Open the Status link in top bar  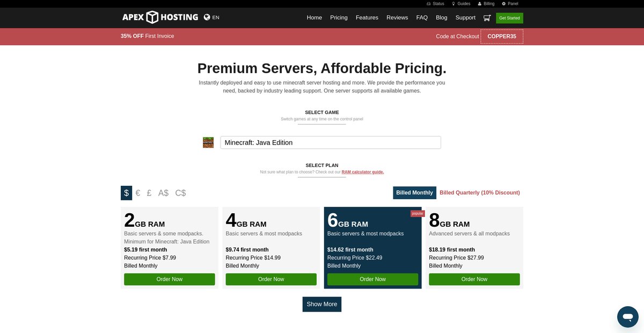click(435, 4)
